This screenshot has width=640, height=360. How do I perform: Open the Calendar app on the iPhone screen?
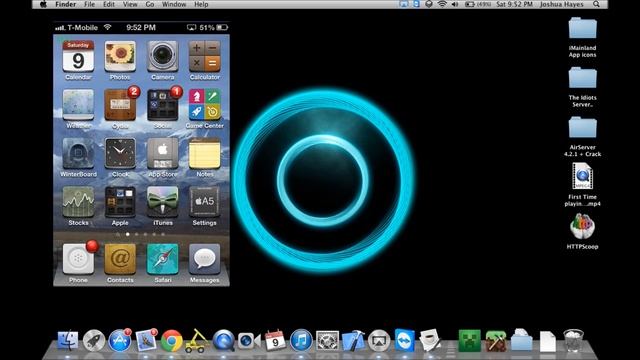click(x=78, y=57)
